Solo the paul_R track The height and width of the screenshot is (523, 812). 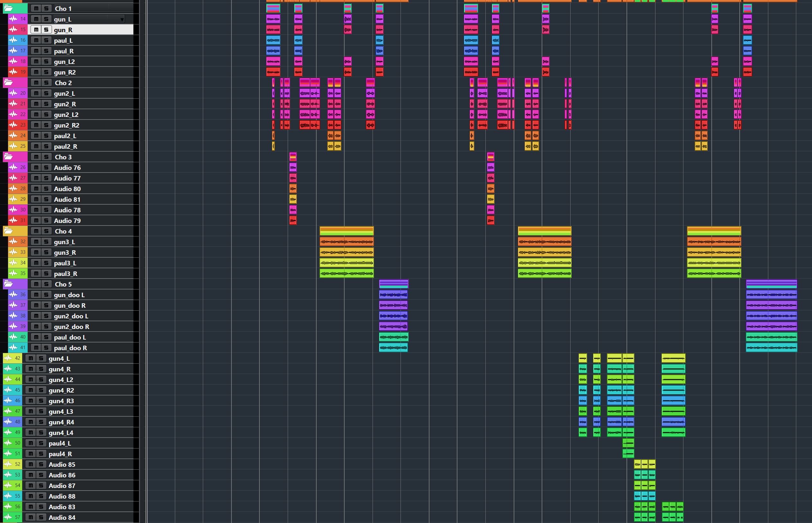coord(46,51)
